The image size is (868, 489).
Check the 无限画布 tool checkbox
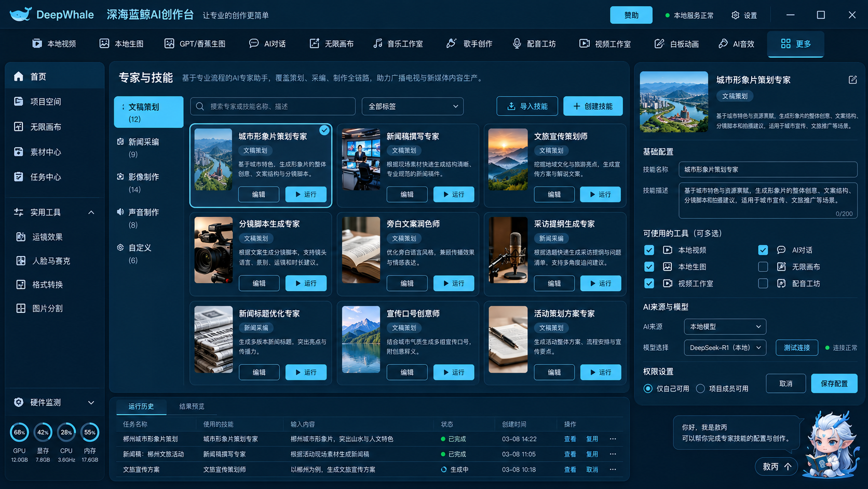(x=763, y=267)
